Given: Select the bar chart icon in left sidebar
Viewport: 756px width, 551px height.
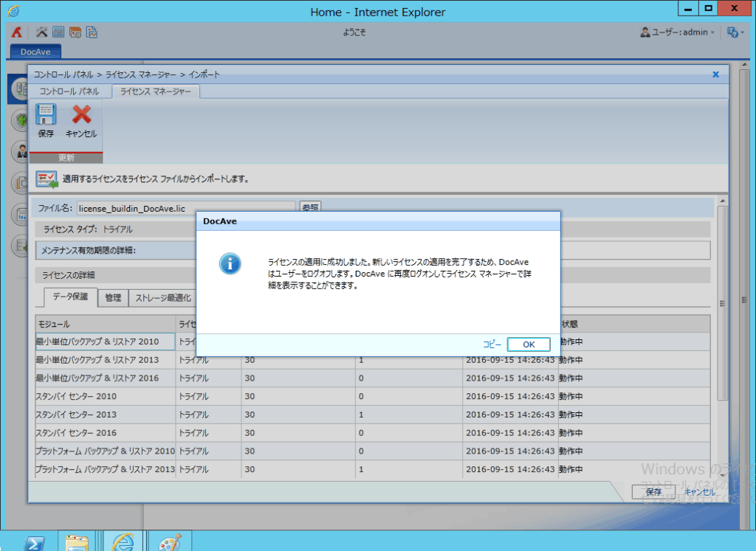Looking at the screenshot, I should pos(20,215).
